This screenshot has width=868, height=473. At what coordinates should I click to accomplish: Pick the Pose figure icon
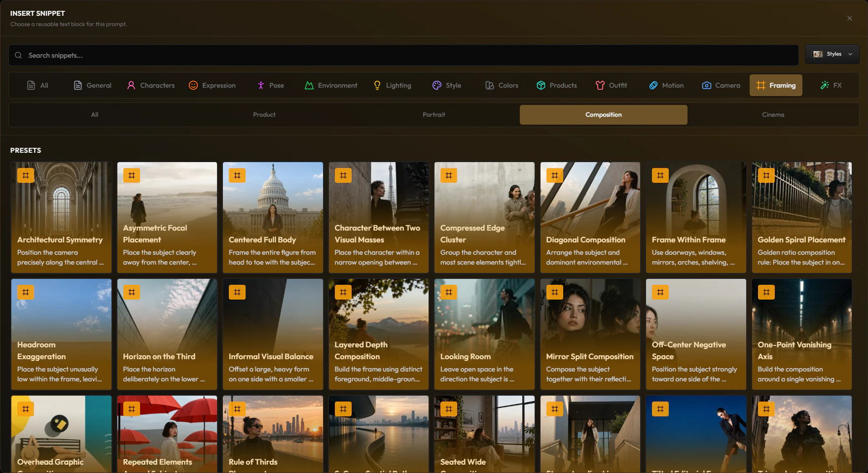tap(260, 85)
